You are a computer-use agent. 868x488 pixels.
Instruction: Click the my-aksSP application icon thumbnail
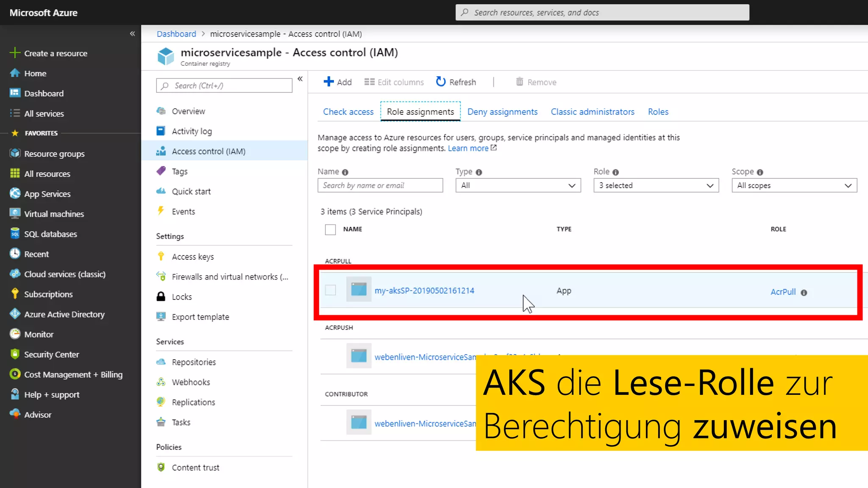pos(359,289)
